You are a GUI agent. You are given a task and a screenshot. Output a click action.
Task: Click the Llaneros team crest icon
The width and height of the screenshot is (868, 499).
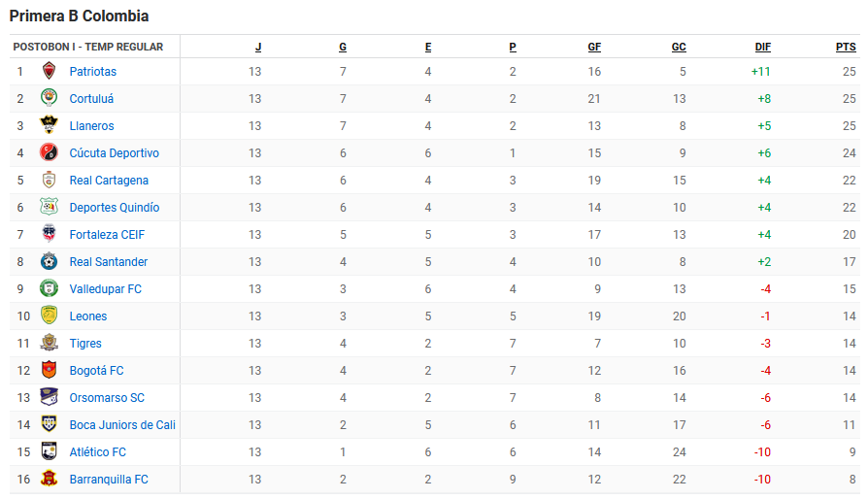[x=49, y=125]
